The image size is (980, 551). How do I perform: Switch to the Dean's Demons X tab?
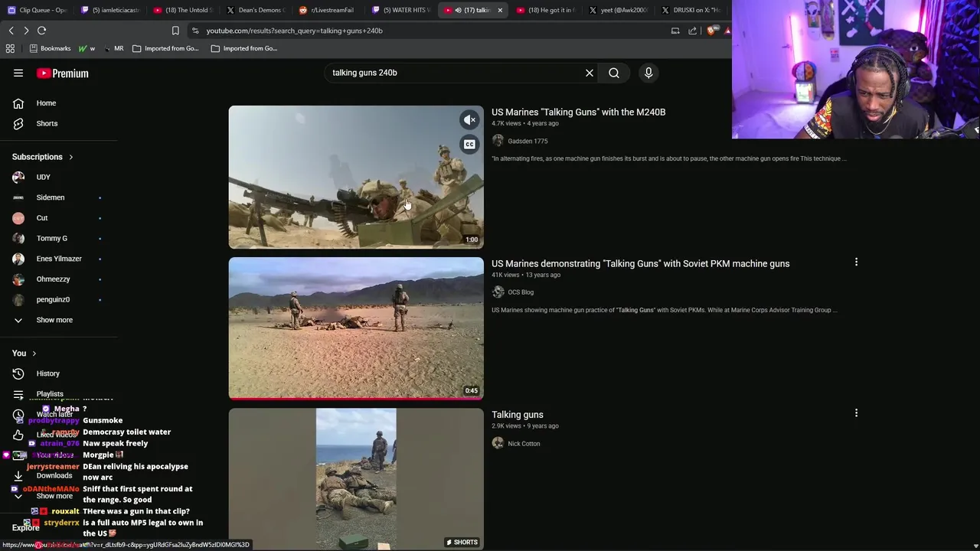coord(255,10)
